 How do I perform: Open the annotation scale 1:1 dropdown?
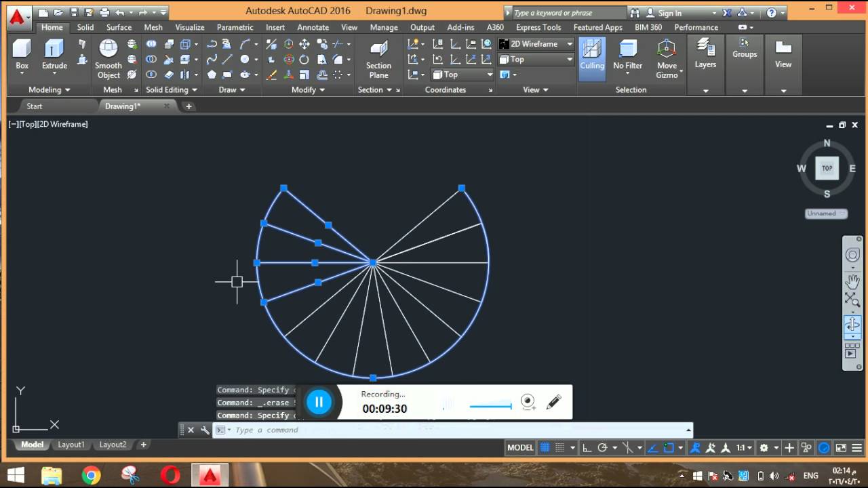pyautogui.click(x=744, y=447)
